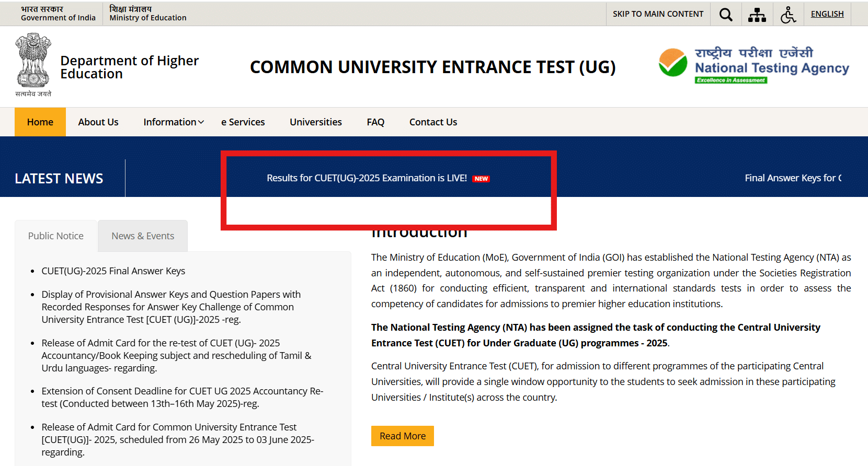This screenshot has width=868, height=466.
Task: Expand the Information dropdown menu
Action: coord(174,122)
